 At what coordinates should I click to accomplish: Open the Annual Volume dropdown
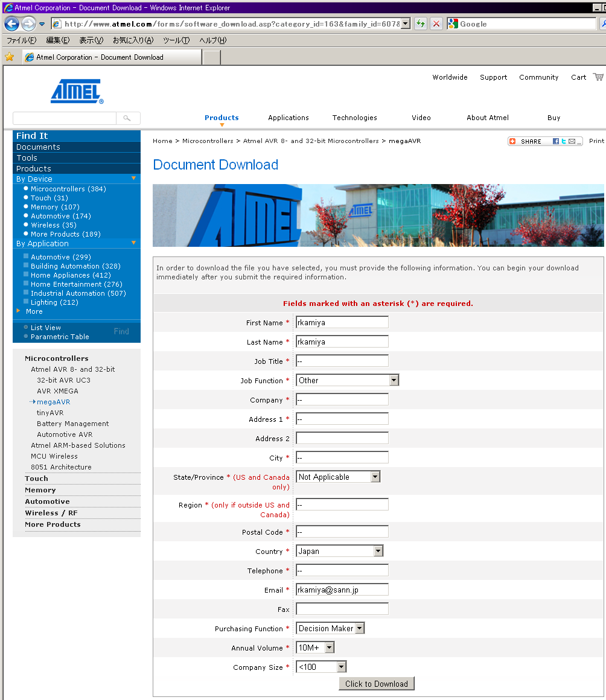point(329,647)
